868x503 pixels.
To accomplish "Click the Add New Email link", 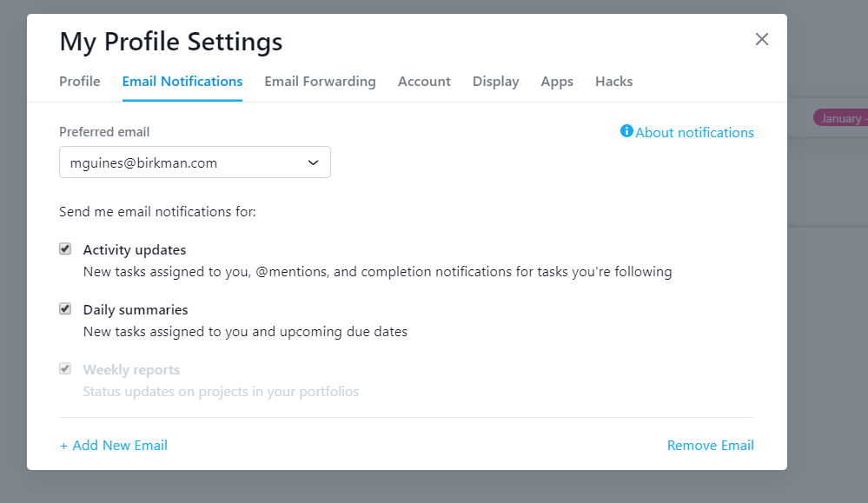I will 113,446.
